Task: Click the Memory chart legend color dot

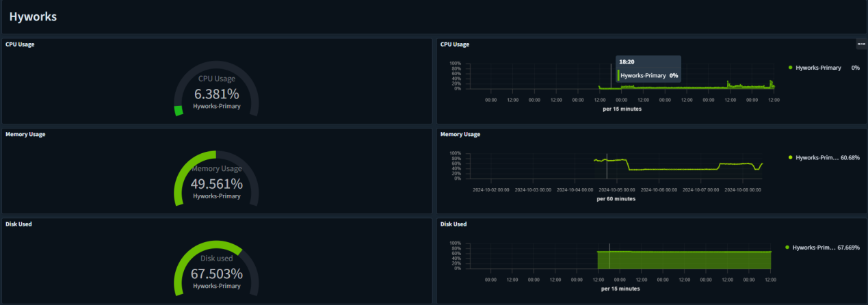Action: click(791, 158)
